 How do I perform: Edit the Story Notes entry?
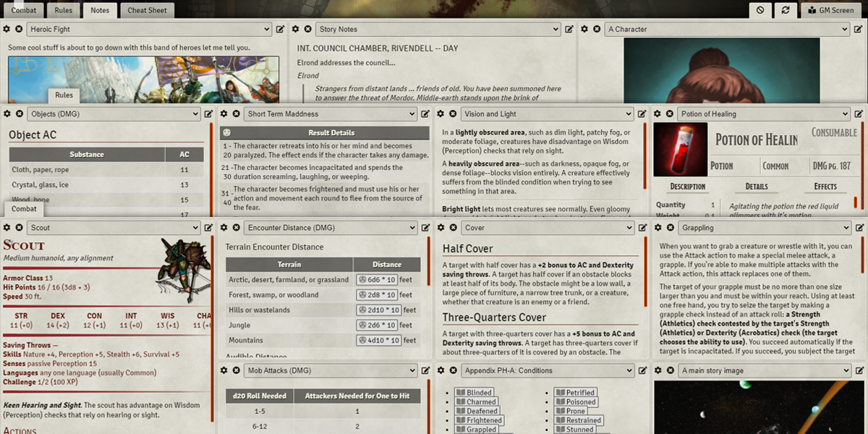(x=569, y=30)
